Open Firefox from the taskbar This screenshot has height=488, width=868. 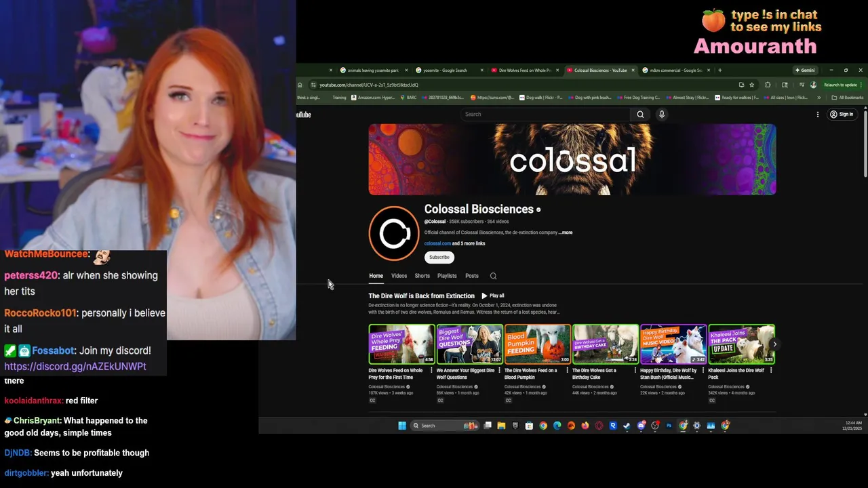coord(585,426)
